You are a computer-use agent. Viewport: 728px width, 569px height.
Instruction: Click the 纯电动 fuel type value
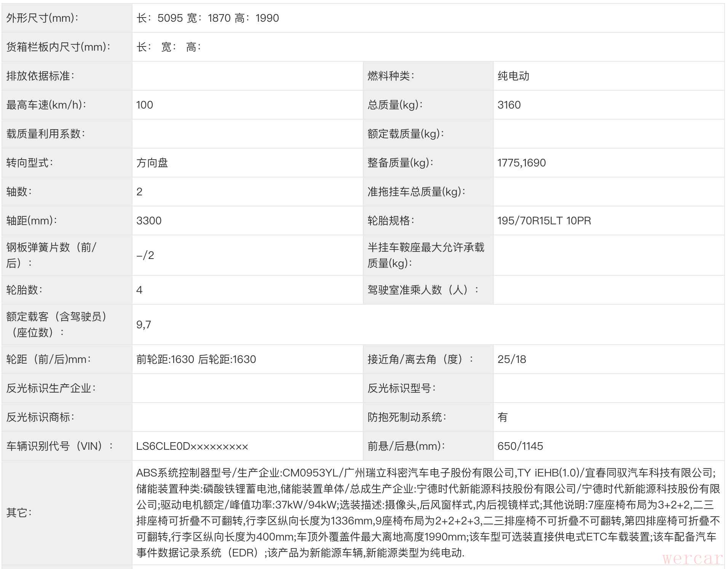click(513, 76)
